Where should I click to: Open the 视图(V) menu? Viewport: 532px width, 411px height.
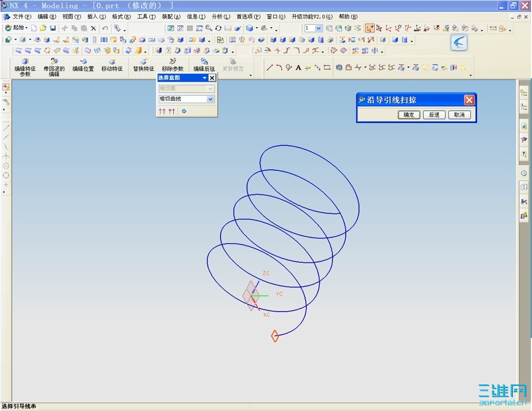(71, 17)
